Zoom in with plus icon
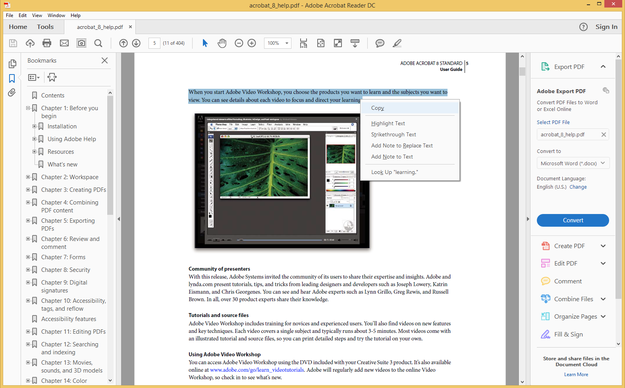625x388 pixels. [252, 43]
